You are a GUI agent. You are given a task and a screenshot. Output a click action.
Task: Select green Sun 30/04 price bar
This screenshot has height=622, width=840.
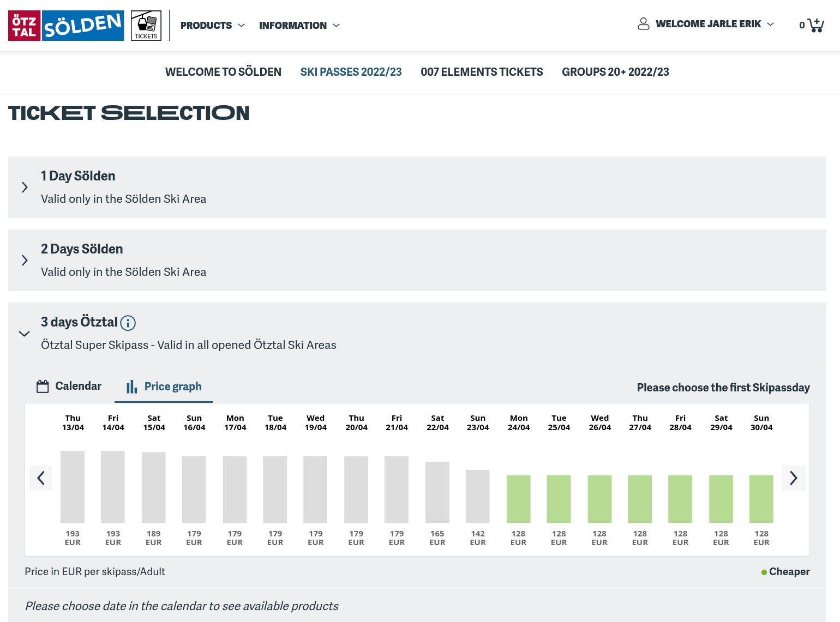click(761, 499)
